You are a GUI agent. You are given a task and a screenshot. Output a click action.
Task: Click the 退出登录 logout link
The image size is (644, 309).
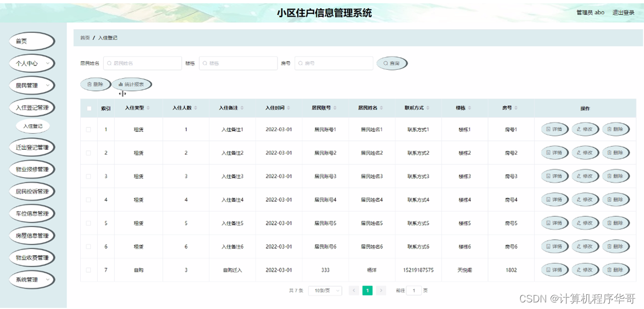624,12
